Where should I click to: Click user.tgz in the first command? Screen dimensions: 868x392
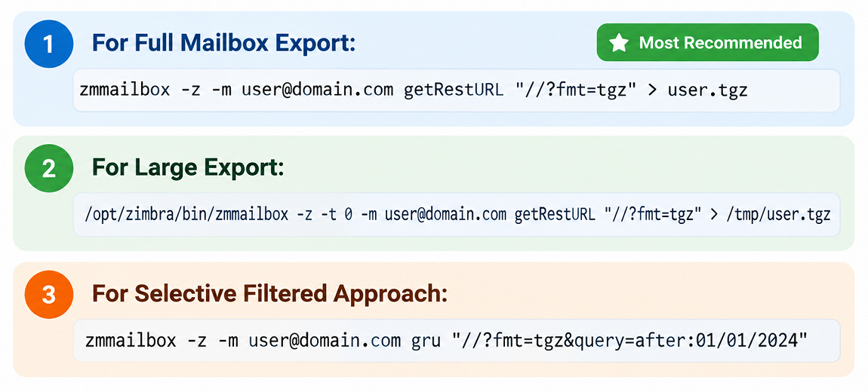707,90
